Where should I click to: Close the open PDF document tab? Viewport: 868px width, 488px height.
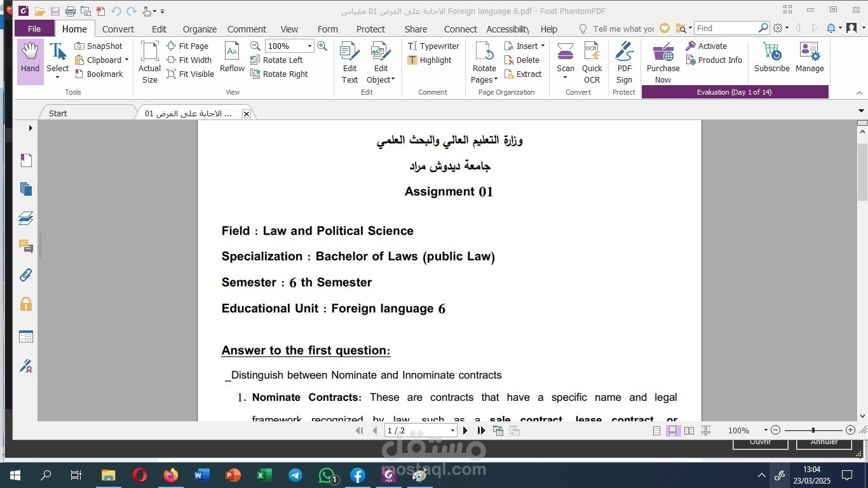coord(246,114)
